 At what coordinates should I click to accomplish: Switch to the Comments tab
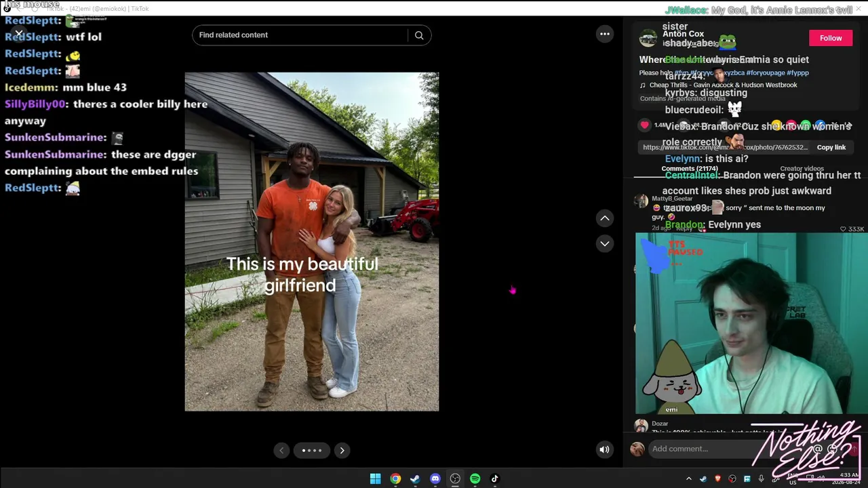coord(690,169)
